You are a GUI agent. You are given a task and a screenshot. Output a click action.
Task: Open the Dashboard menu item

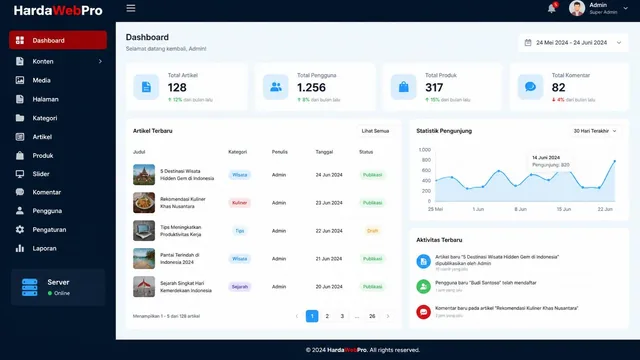(58, 40)
